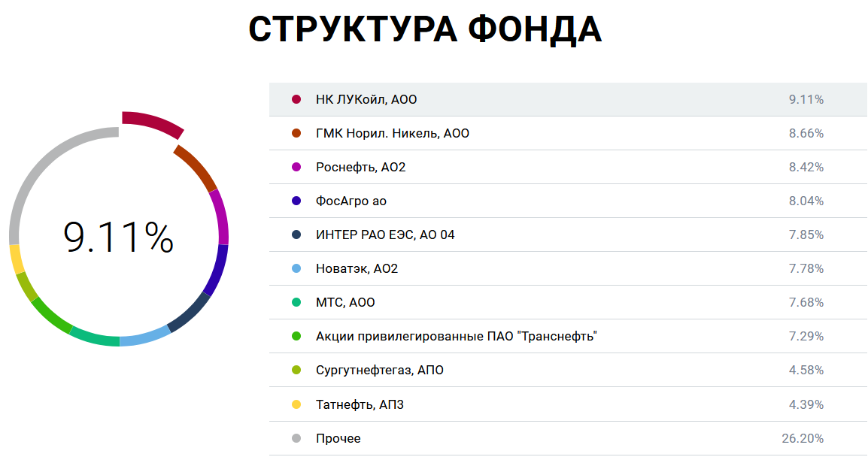Click the 7.78% percentage value
Viewport: 868px width, 463px height.
point(806,268)
